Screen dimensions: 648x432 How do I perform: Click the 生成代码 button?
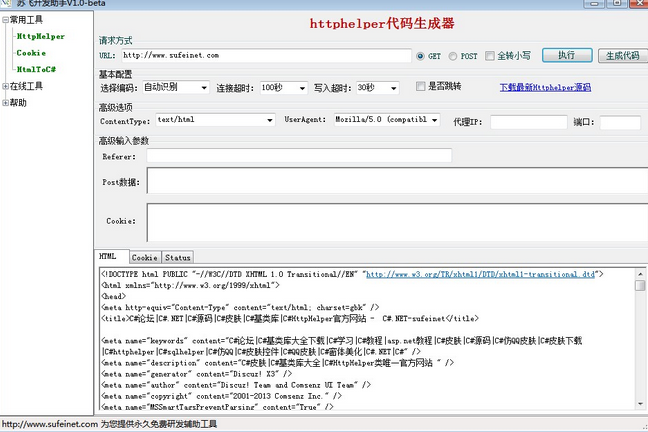622,55
